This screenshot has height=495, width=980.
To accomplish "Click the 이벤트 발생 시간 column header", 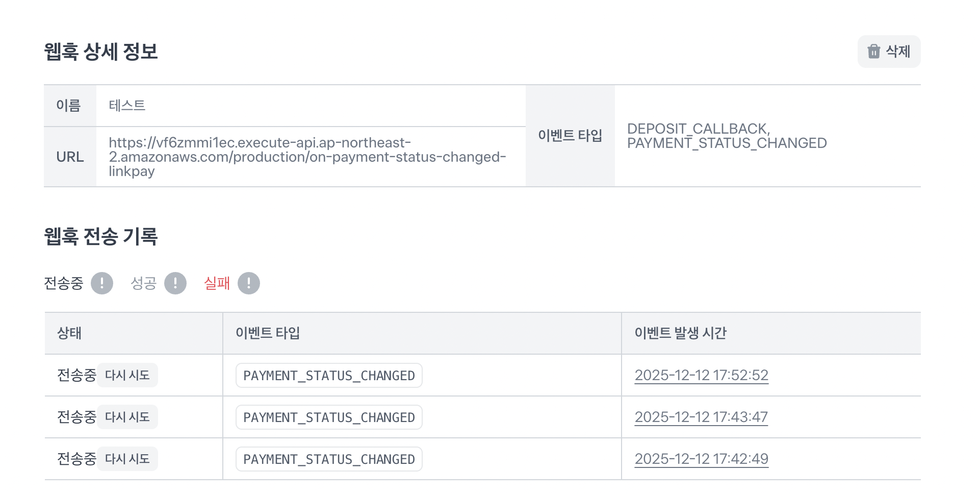I will click(680, 333).
